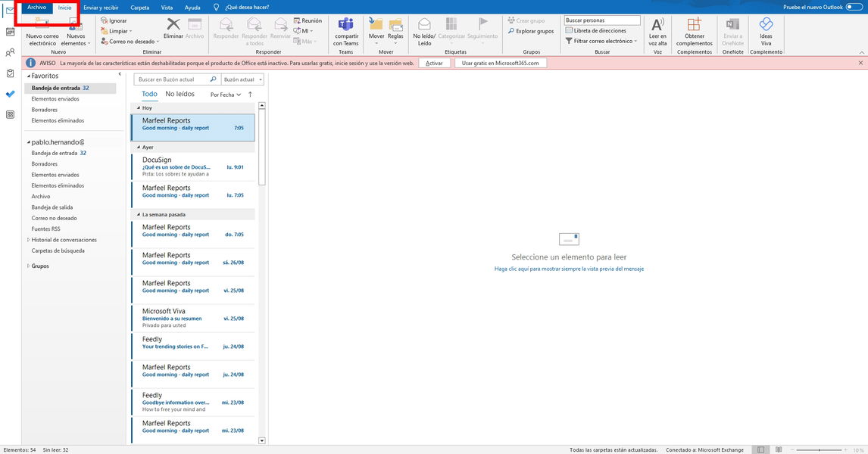
Task: Open the DocuSign email from yesterday
Action: coord(193,166)
